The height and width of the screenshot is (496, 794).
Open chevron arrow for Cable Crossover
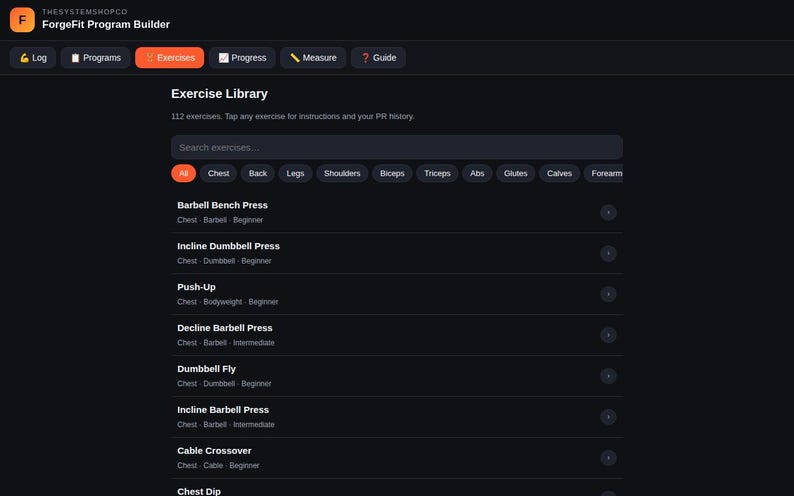608,458
